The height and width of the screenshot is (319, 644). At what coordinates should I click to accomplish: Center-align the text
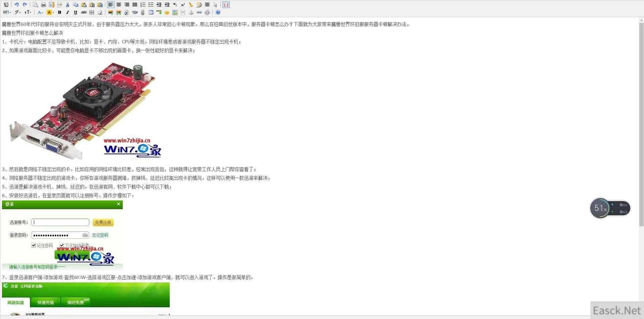[119, 5]
